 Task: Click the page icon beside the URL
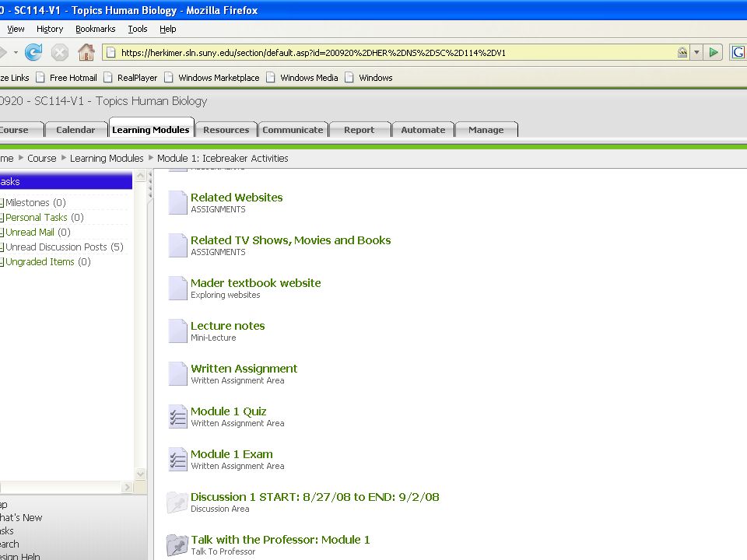(111, 52)
